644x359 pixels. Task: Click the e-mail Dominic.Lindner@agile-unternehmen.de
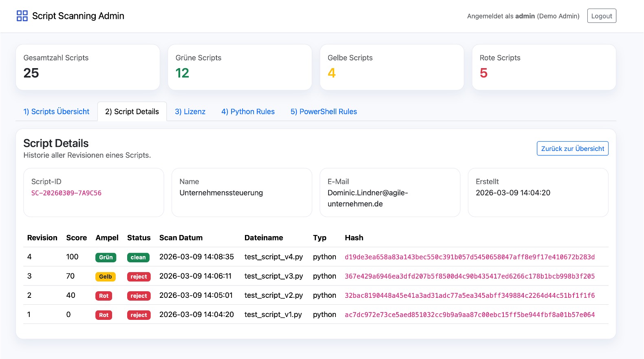click(x=368, y=198)
